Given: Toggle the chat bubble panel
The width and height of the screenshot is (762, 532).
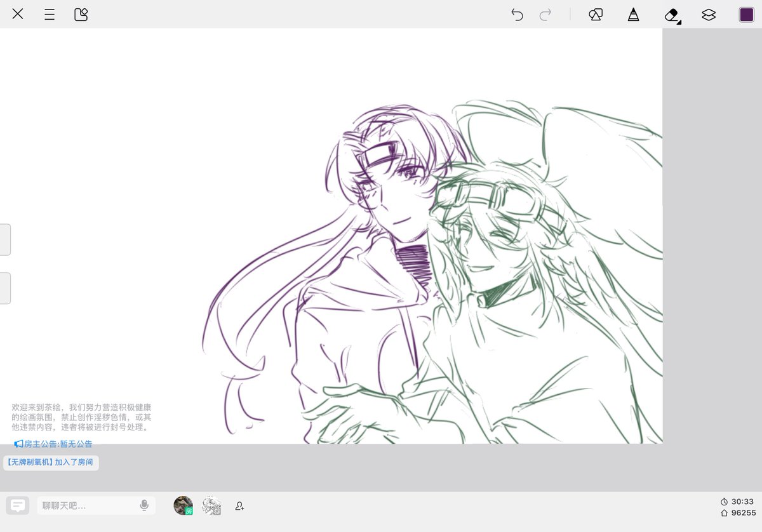Looking at the screenshot, I should coord(18,505).
